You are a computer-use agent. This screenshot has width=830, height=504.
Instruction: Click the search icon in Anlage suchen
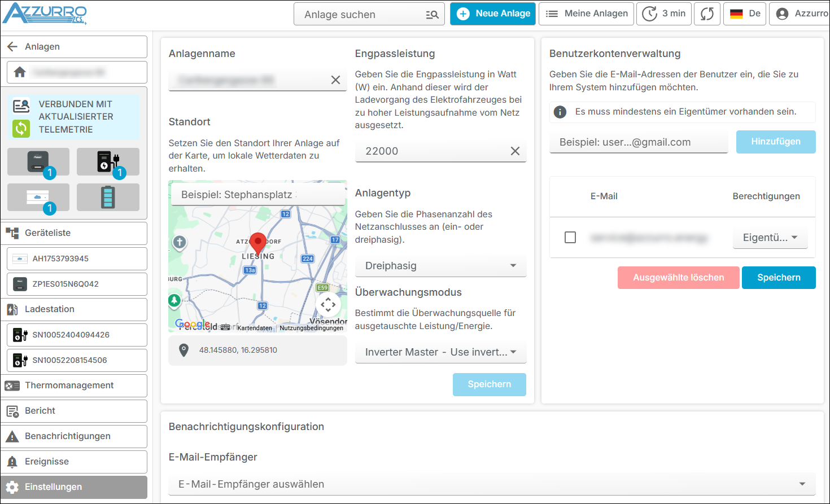pyautogui.click(x=432, y=15)
